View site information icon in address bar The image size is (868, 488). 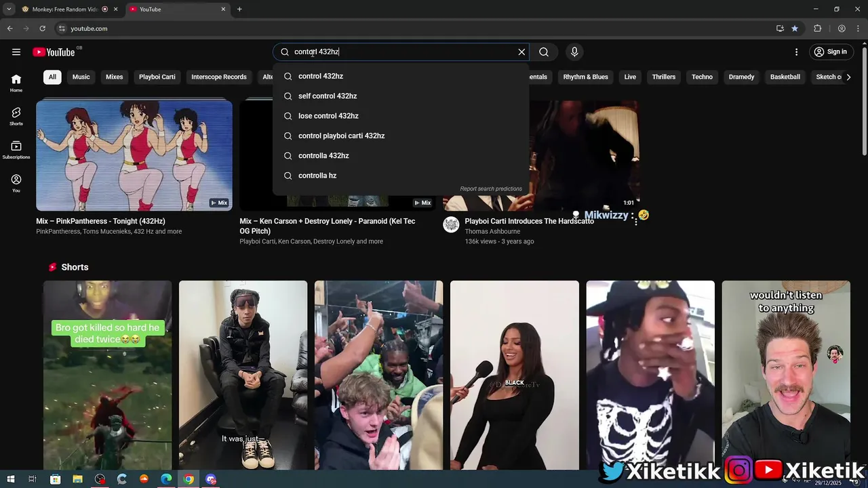coord(62,28)
